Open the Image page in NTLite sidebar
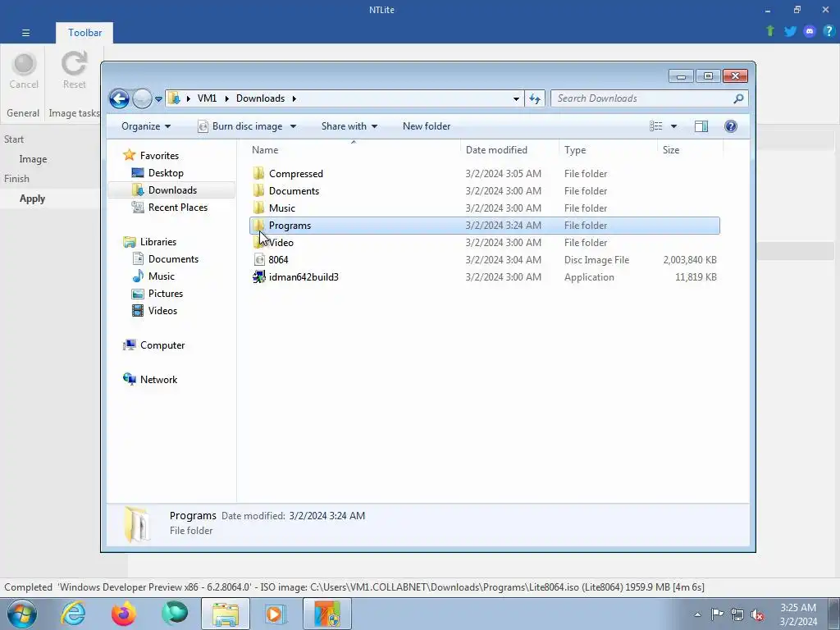Screen dimensions: 840x630 [33, 159]
